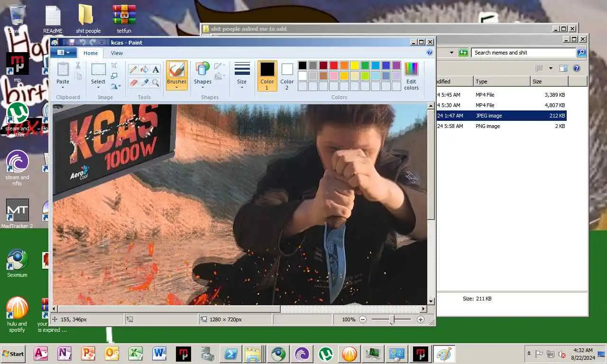Click the clock showing 4:32 AM
This screenshot has width=607, height=364.
point(583,350)
